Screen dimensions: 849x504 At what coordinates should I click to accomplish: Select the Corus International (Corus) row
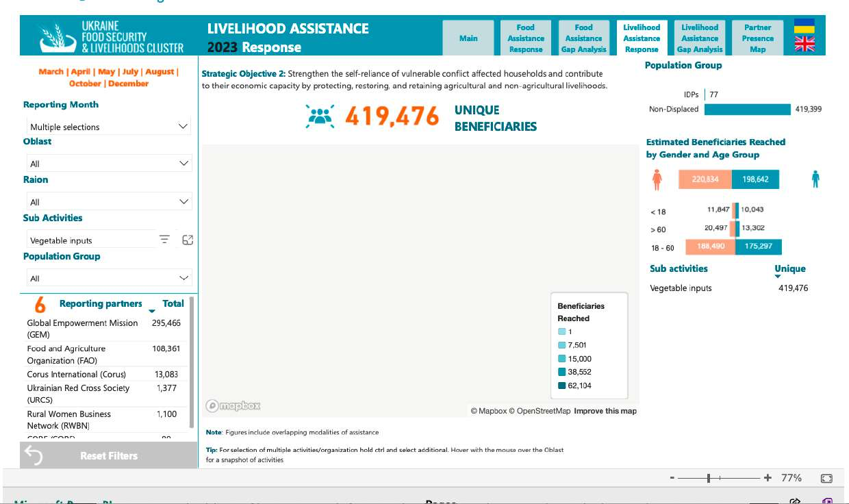pos(105,375)
